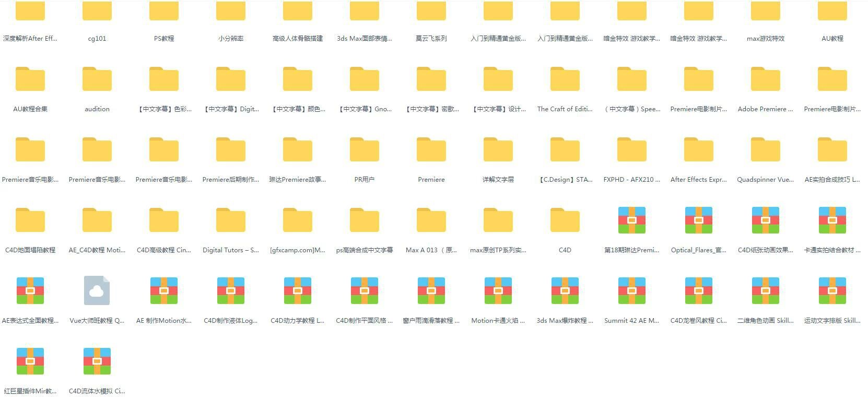Click the label 【中文字幕】色彩...

164,109
